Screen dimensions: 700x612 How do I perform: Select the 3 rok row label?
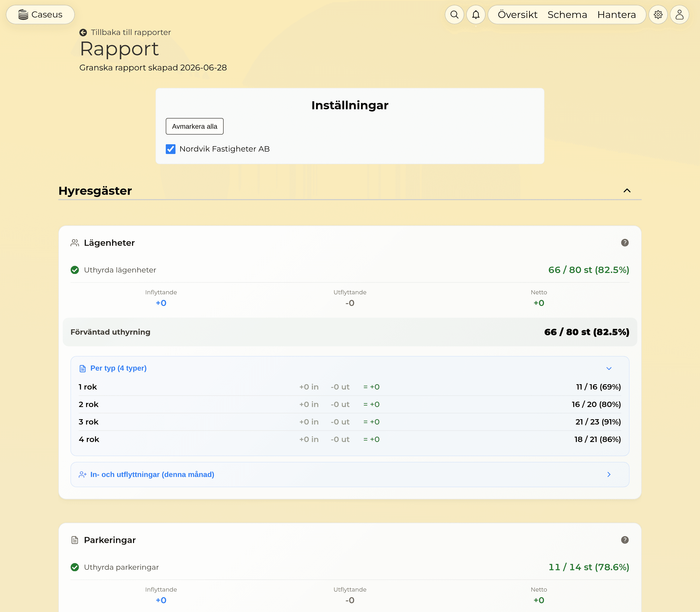tap(88, 422)
